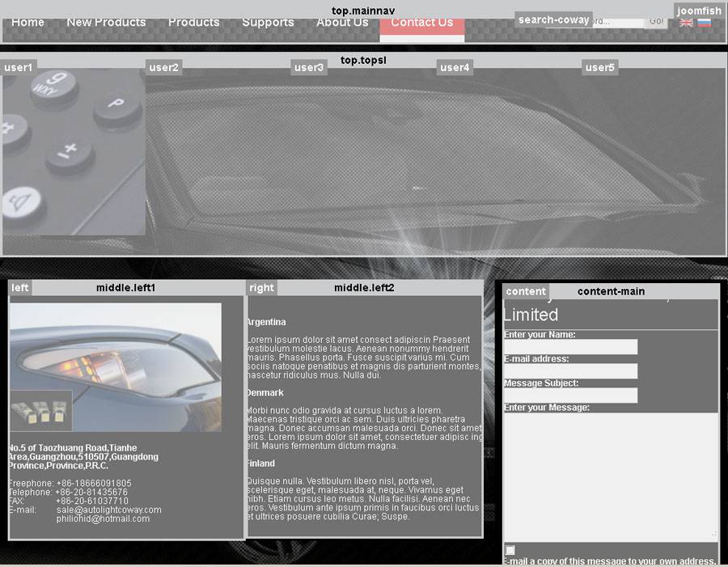The width and height of the screenshot is (728, 567).
Task: Check the e-mail a copy checkbox
Action: [510, 550]
